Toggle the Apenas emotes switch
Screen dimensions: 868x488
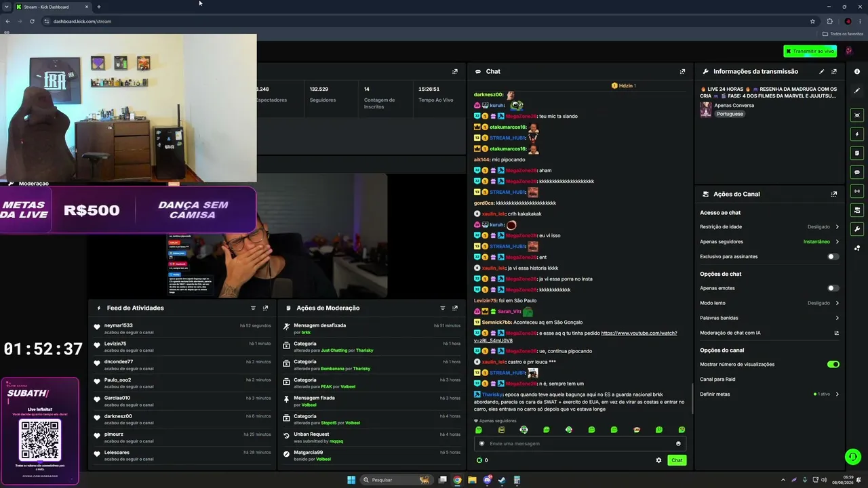click(x=833, y=288)
